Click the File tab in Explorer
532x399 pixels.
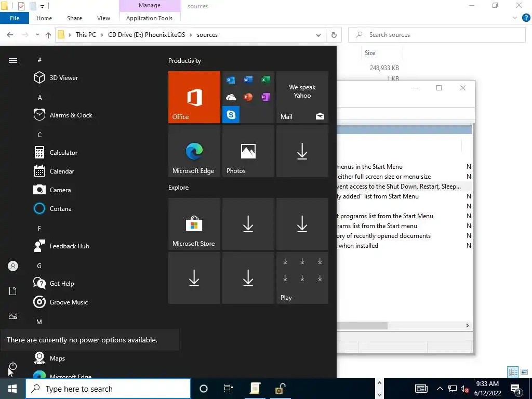15,18
